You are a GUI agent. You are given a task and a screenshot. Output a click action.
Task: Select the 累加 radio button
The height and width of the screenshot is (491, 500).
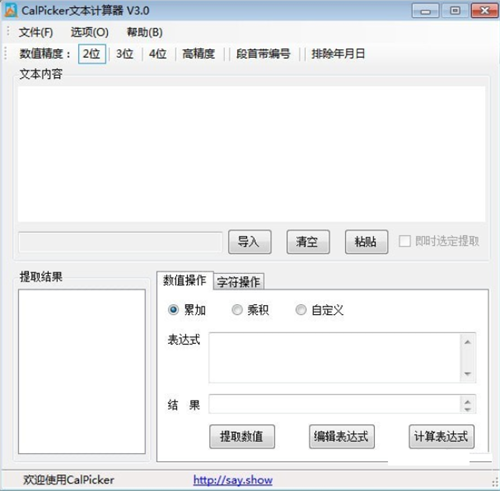tap(173, 310)
